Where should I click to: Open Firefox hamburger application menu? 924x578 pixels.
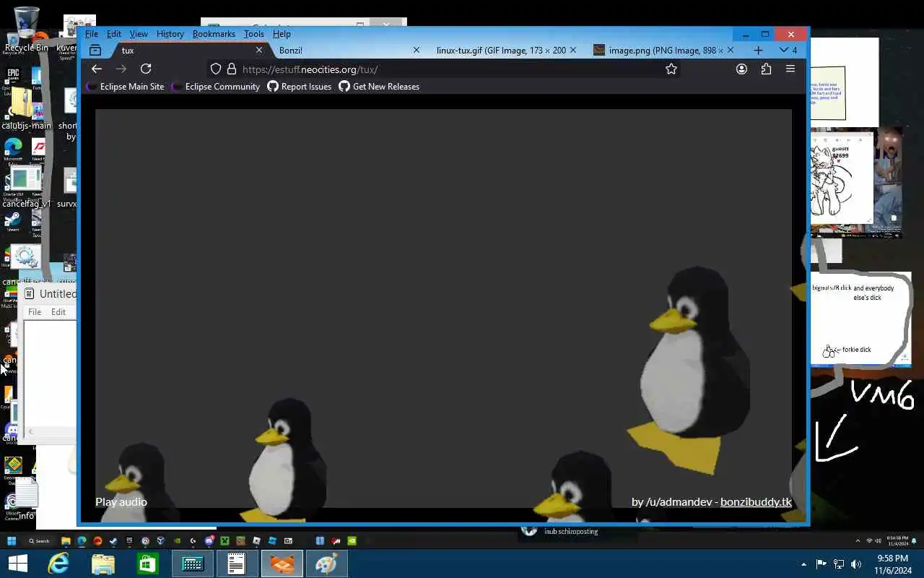[790, 69]
